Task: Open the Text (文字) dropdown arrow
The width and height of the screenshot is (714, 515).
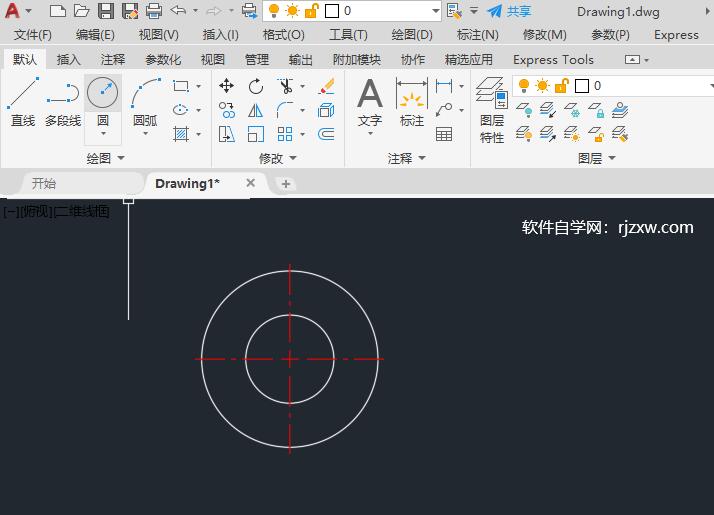Action: [370, 133]
